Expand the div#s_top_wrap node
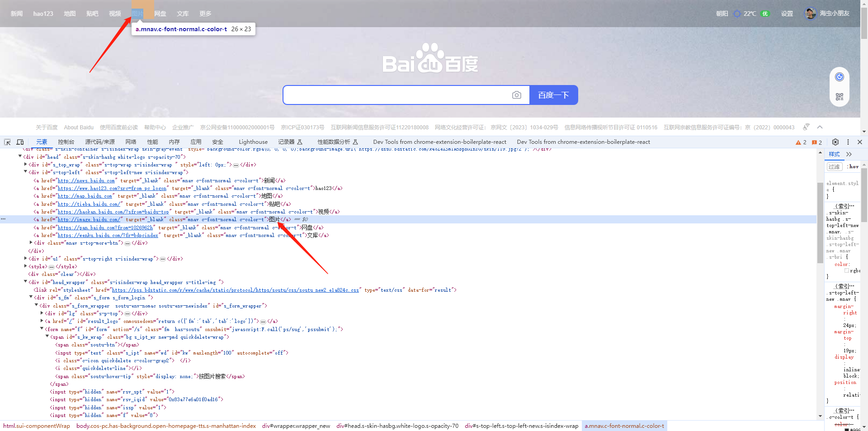This screenshot has height=431, width=868. coord(25,165)
